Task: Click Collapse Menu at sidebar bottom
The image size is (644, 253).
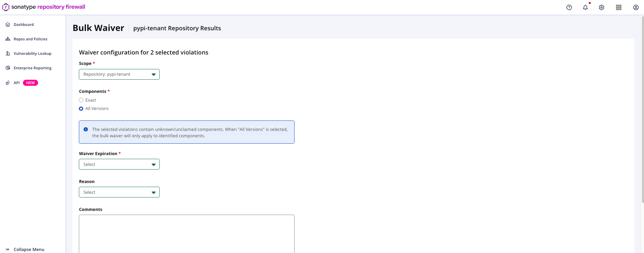Action: point(29,250)
